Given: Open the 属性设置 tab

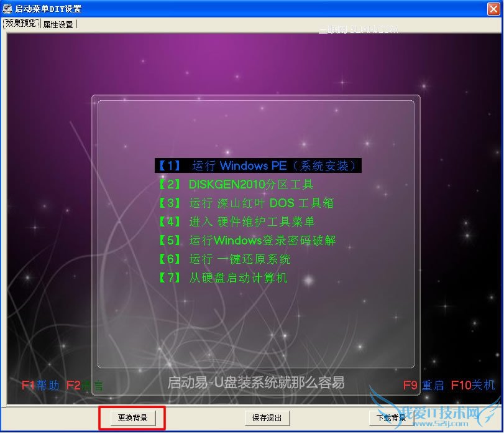Looking at the screenshot, I should (58, 24).
